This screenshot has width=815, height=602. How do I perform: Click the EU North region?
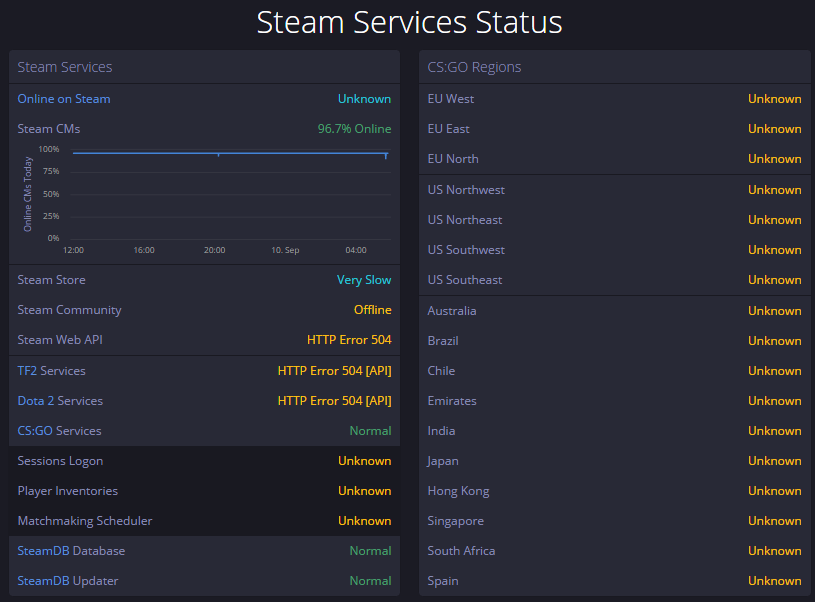point(453,159)
